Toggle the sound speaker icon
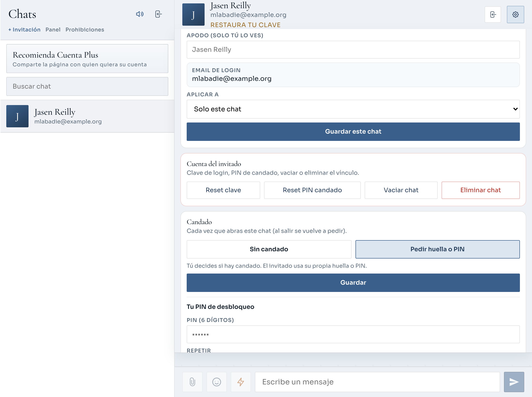Viewport: 532px width, 397px height. point(140,14)
